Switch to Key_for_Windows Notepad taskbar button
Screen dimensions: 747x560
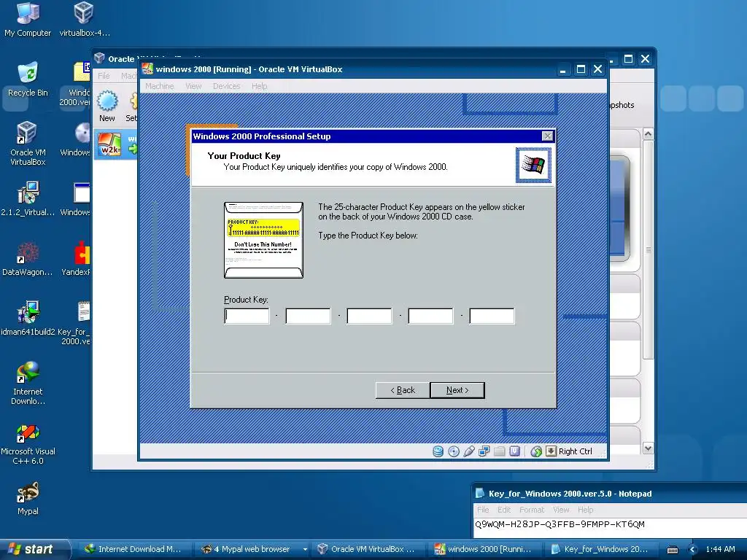[x=600, y=549]
